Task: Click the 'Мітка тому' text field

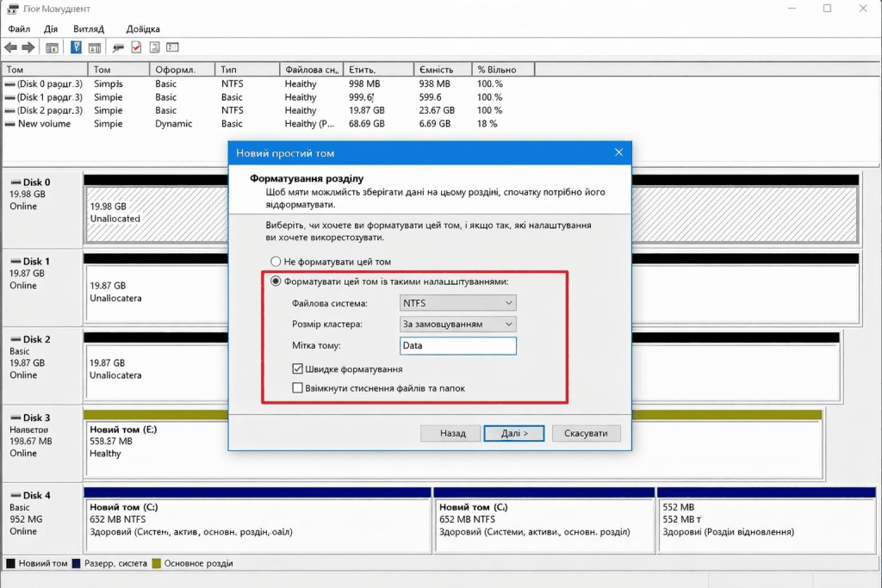Action: point(458,346)
